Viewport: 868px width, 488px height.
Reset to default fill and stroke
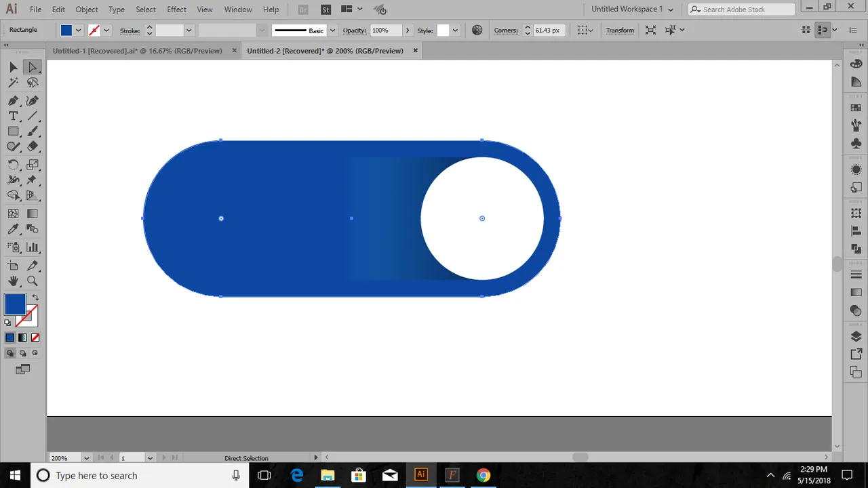(8, 323)
